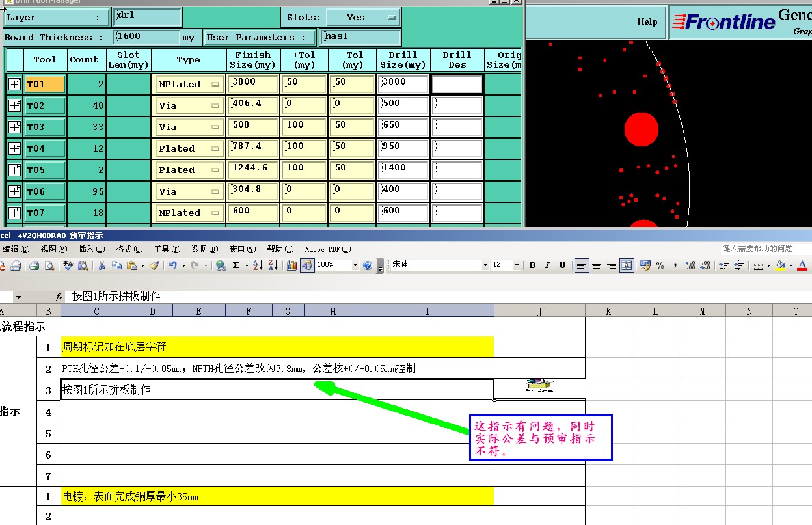Click the blue Help question mark icon
The image size is (812, 525).
coord(368,265)
